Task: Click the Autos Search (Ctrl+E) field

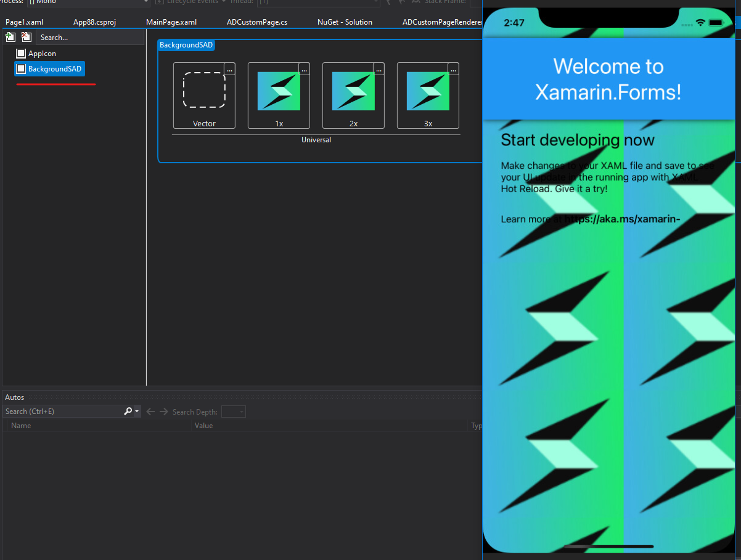Action: pos(63,411)
